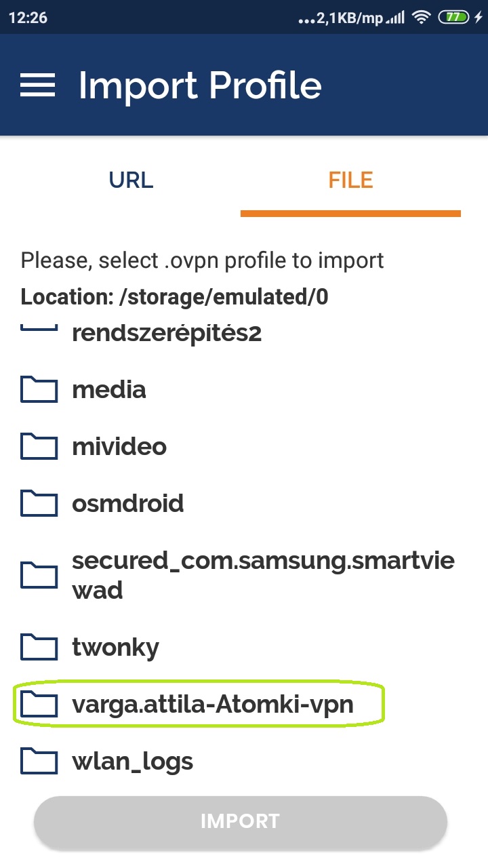Tap the osmdroid folder icon
This screenshot has height=868, width=488.
[39, 504]
